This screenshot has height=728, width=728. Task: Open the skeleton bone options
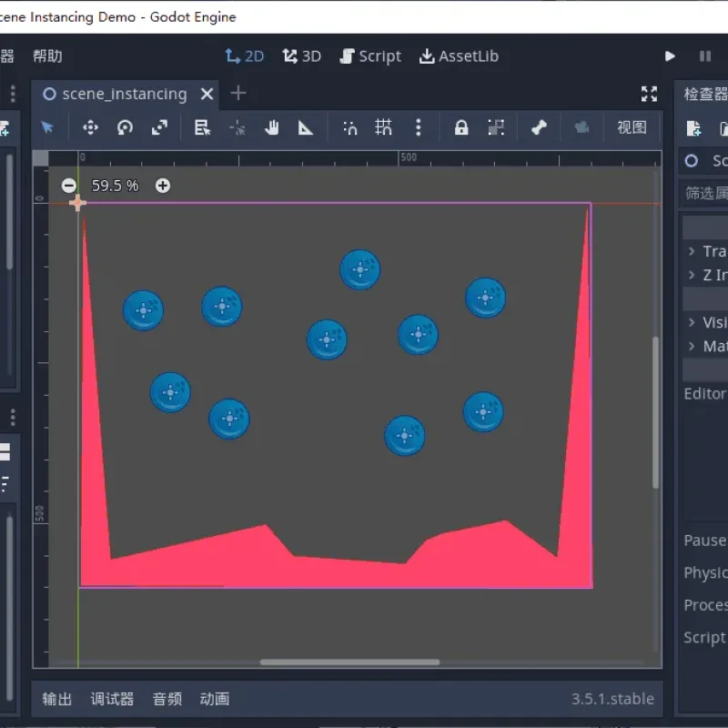(539, 127)
